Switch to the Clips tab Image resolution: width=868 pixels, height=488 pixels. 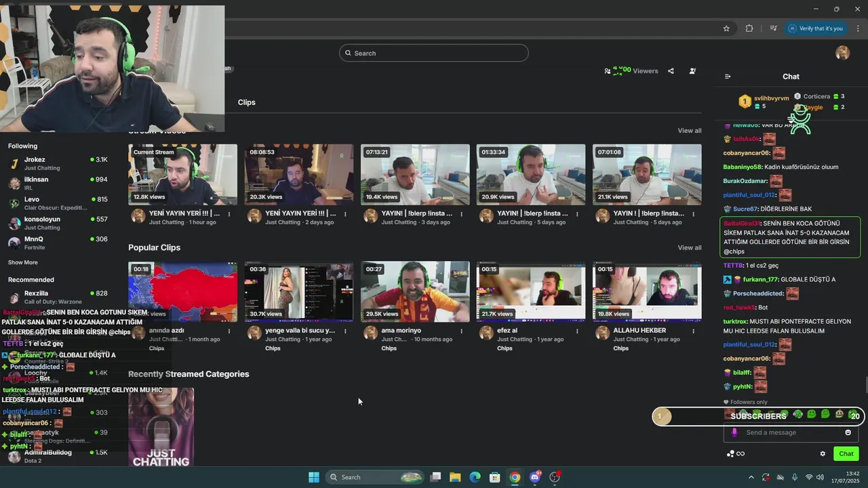pos(247,102)
